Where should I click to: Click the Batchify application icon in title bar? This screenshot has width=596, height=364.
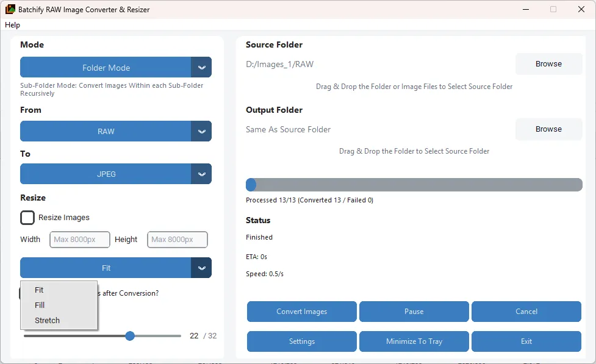(10, 9)
